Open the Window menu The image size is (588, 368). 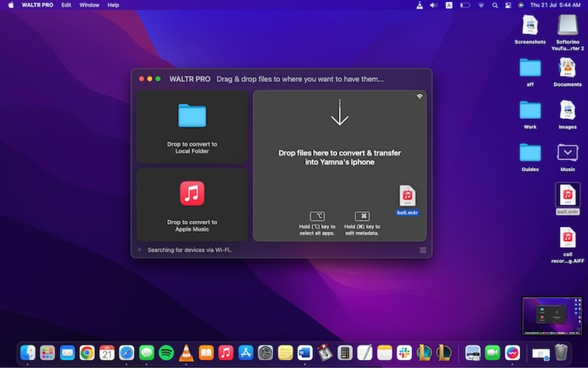pyautogui.click(x=89, y=5)
